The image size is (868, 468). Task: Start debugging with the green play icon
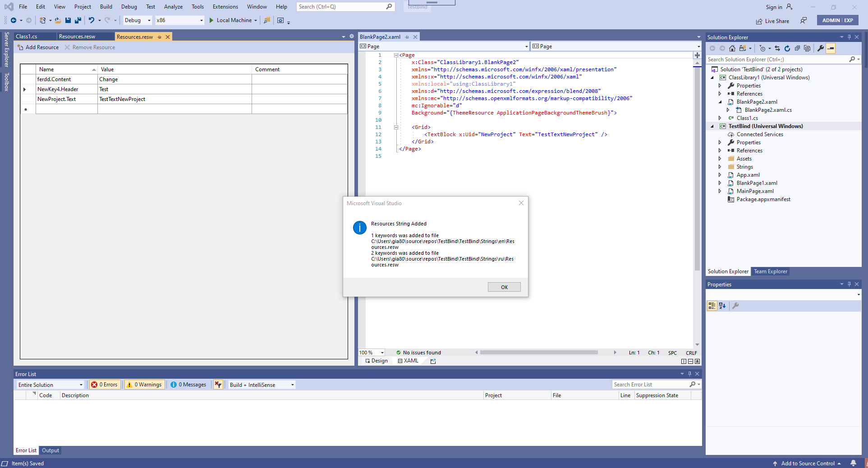tap(211, 20)
